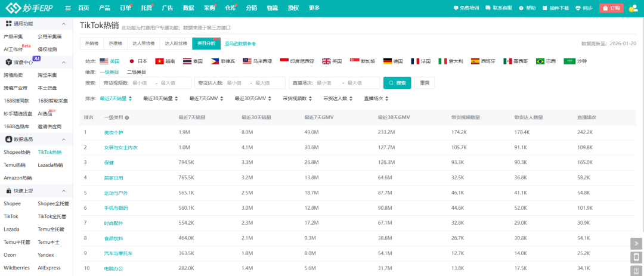Click the 重置 reset button
Viewport: 644px width, 276px height.
click(425, 82)
